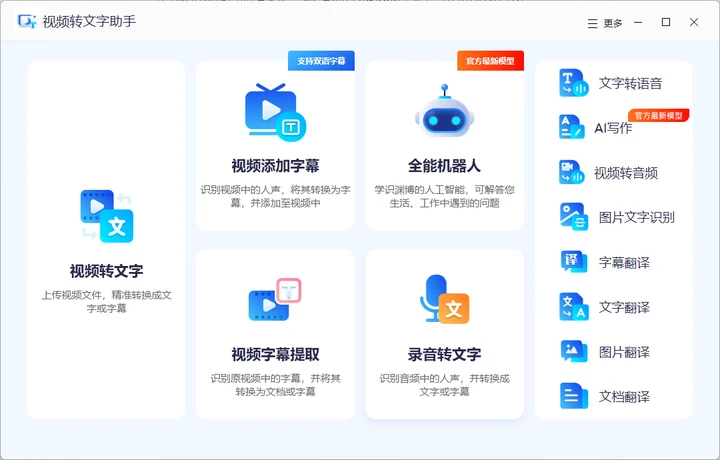The image size is (720, 460).
Task: Click the 官方最新模型 badge on 全能机器人 card
Action: coord(490,61)
